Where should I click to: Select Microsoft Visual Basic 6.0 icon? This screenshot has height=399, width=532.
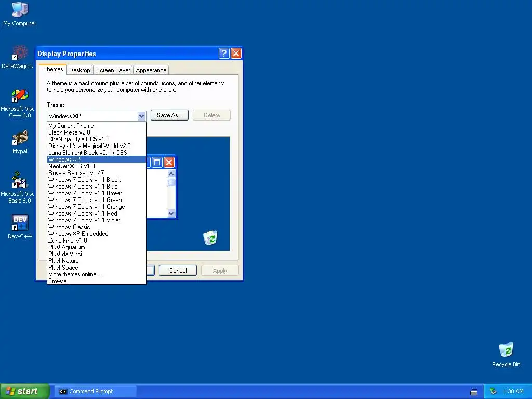[x=18, y=188]
